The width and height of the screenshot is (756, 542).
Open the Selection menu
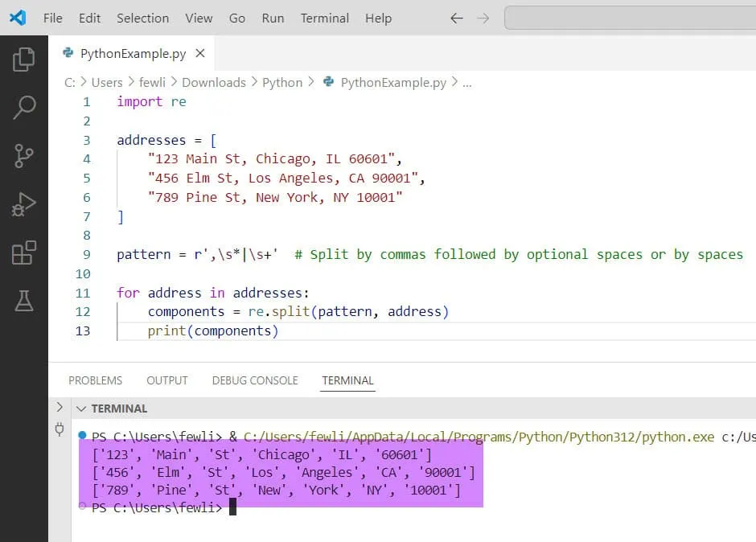pos(142,18)
